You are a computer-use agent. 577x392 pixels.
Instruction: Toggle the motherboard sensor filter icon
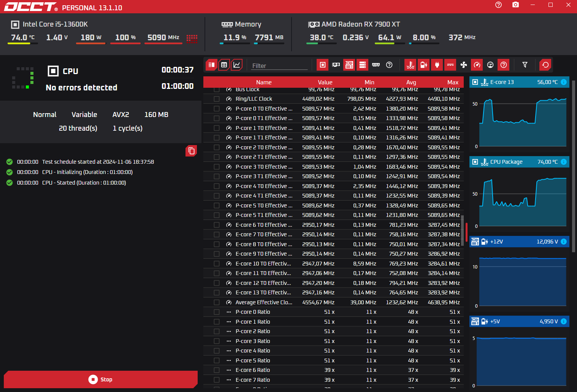click(349, 65)
